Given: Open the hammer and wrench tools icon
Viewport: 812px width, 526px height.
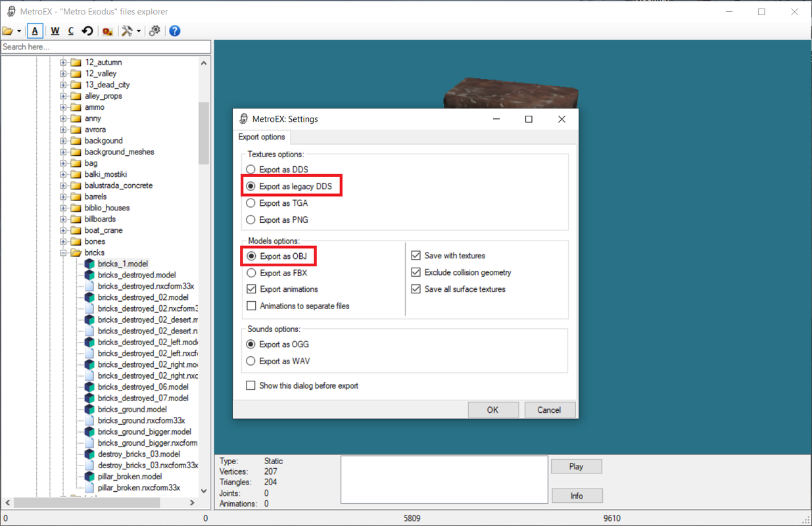Looking at the screenshot, I should pos(127,31).
